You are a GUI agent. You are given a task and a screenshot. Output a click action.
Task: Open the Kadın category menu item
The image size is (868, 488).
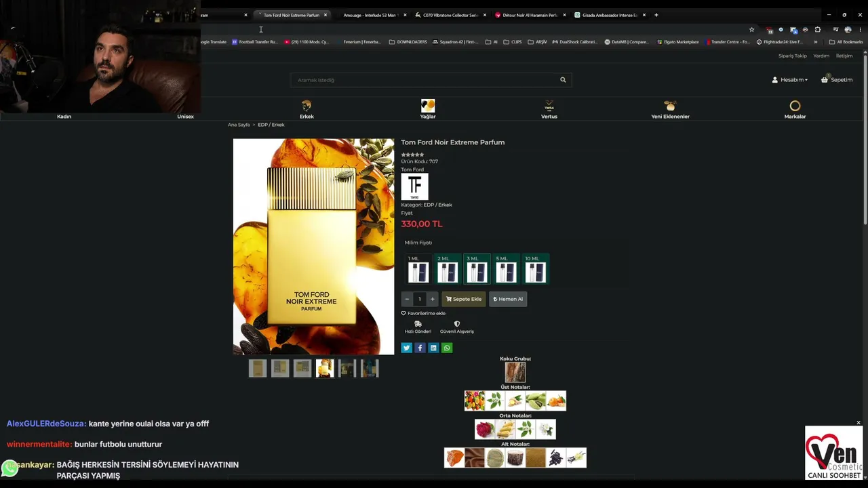coord(64,117)
